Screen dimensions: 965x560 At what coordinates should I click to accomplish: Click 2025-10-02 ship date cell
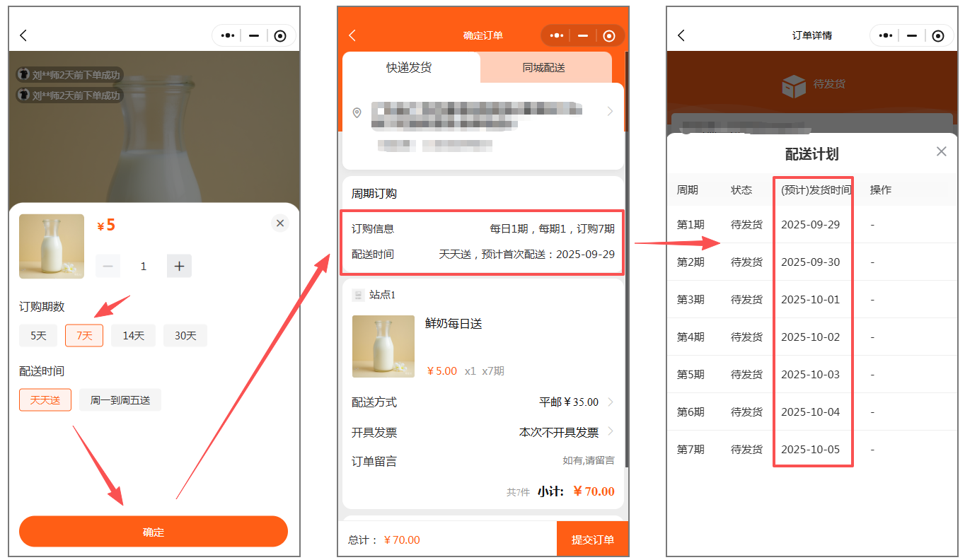[x=811, y=337]
